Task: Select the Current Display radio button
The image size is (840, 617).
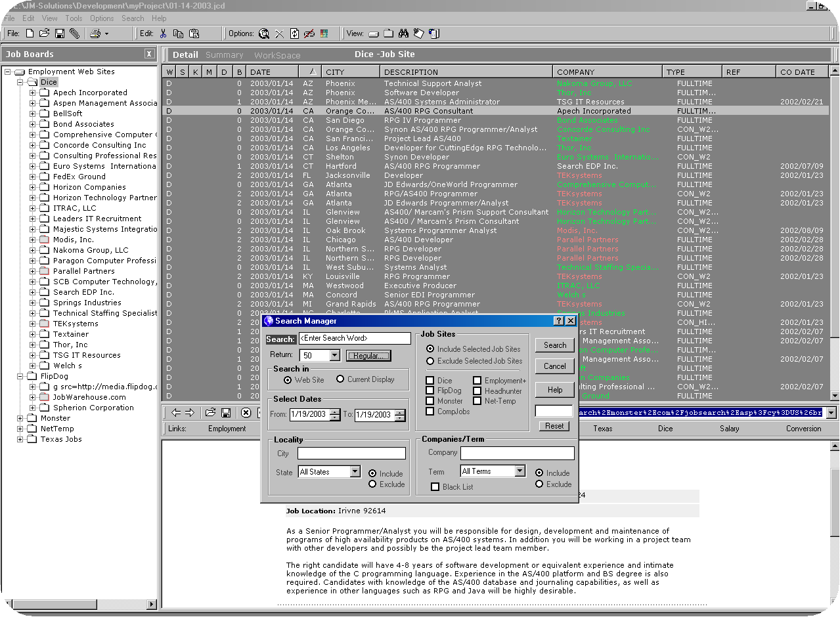Action: (x=340, y=379)
